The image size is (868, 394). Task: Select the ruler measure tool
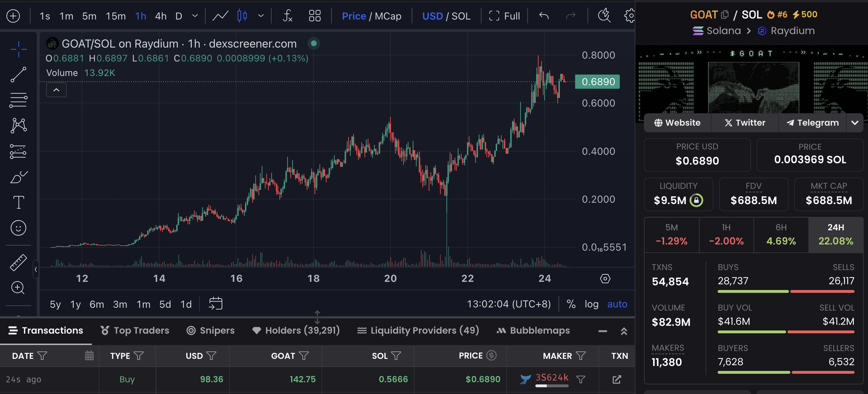coord(18,262)
